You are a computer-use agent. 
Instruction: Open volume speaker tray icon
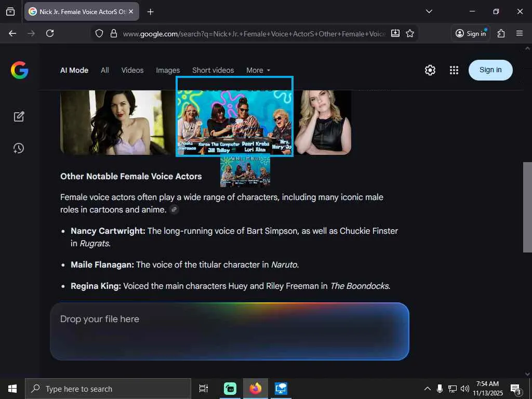coord(465,389)
